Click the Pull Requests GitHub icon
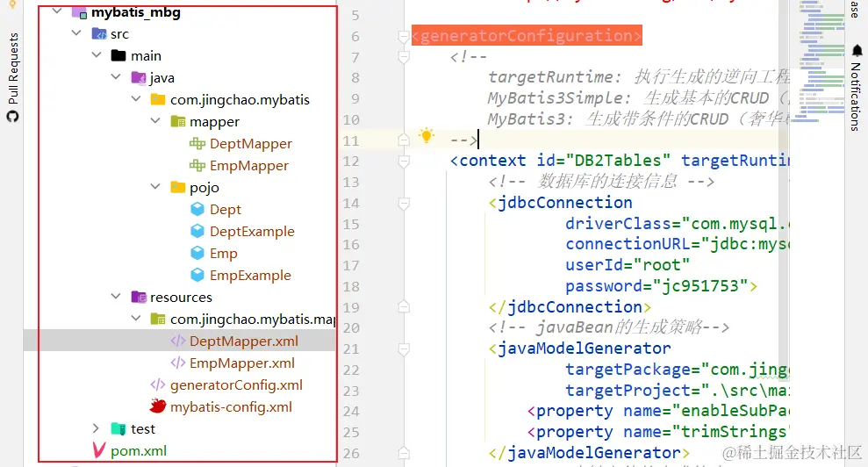The image size is (868, 467). pos(12,117)
